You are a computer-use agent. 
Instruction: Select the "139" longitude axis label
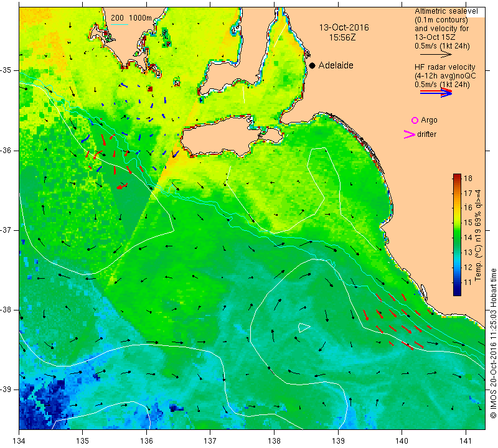click(x=338, y=441)
